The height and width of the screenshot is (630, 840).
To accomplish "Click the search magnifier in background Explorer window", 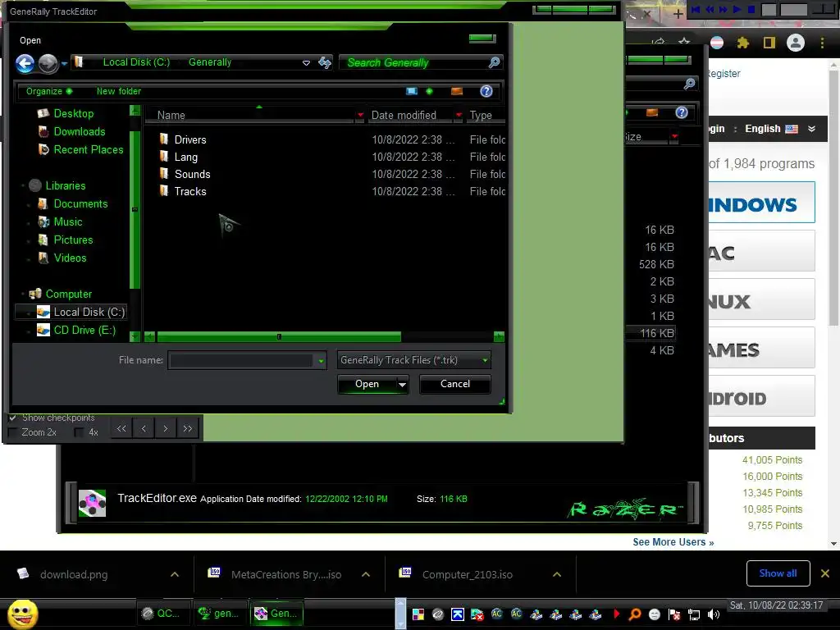I will pos(689,84).
